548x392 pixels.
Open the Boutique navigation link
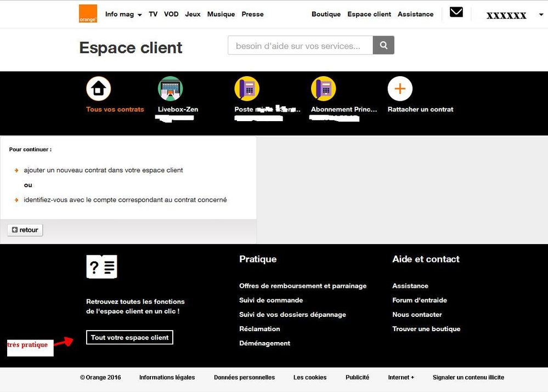(x=326, y=14)
